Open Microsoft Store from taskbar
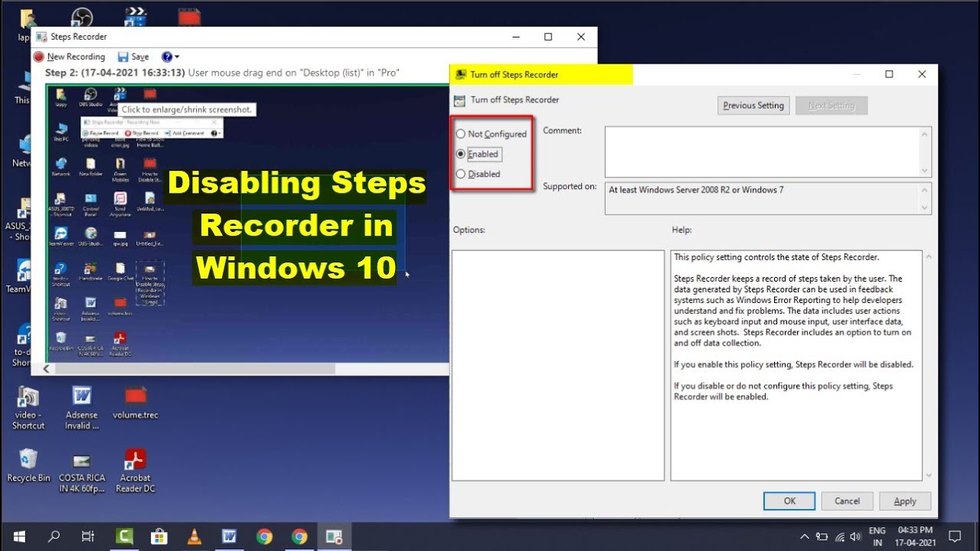This screenshot has height=551, width=980. click(x=159, y=536)
